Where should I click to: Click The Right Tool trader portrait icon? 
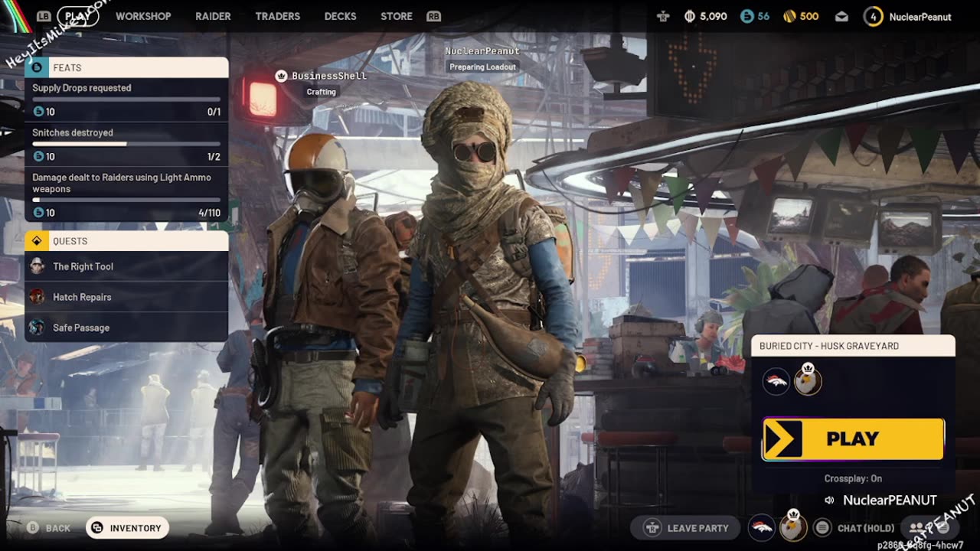37,266
